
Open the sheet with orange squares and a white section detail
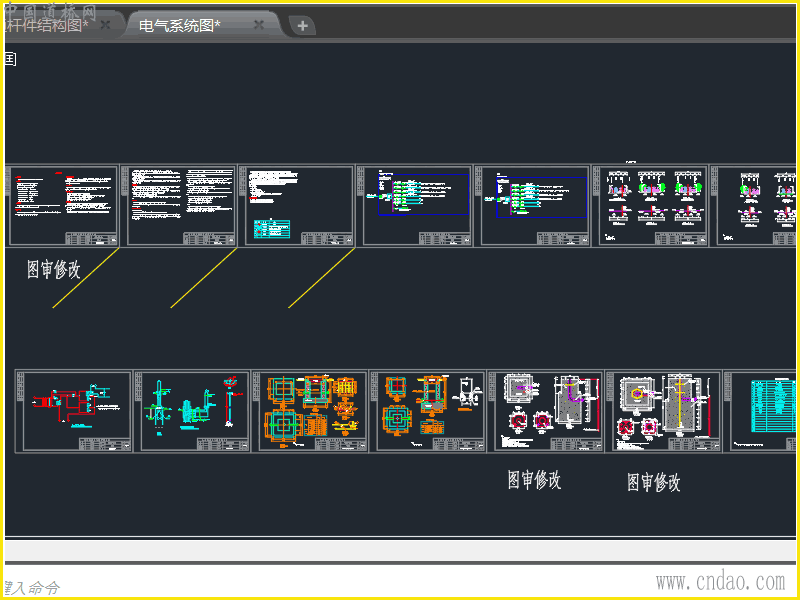tap(428, 411)
